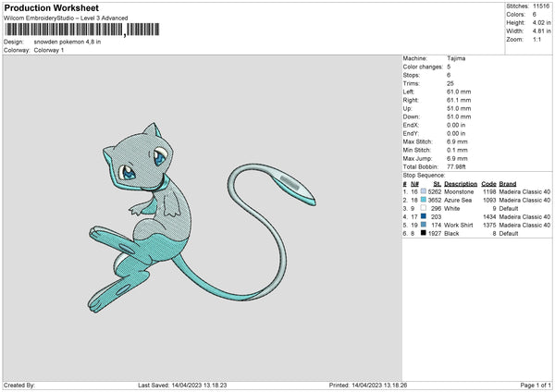Click the "Description" column header
555x392 pixels.
click(461, 184)
